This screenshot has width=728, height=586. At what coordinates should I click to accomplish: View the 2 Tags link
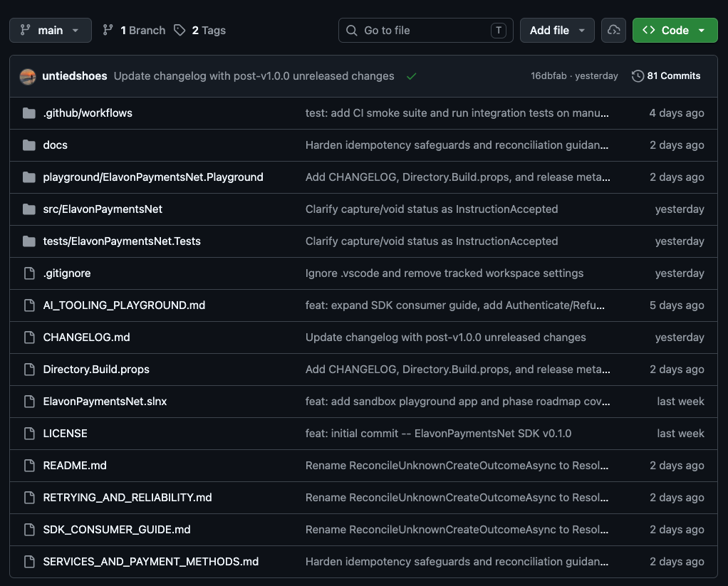(x=199, y=30)
